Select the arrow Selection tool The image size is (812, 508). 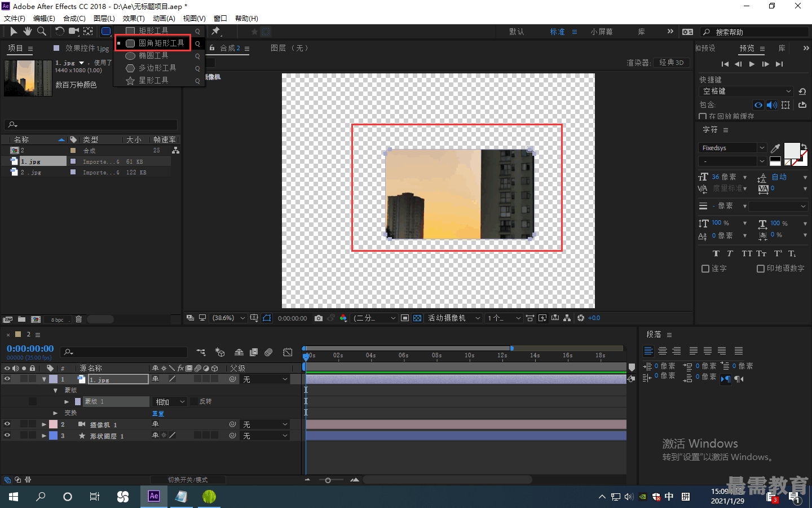[14, 32]
